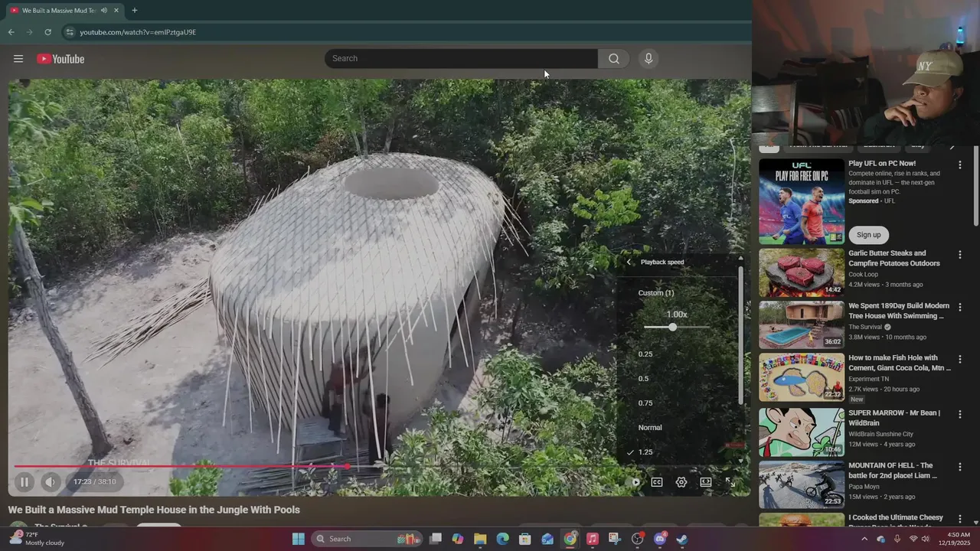Open the MOUNTAIN OF HELL thumbnail
980x551 pixels.
point(802,484)
